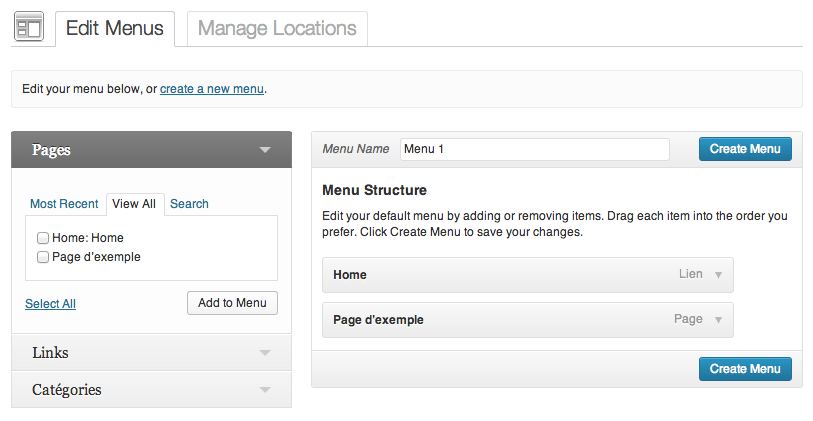Click the Create Menu button beside Menu Name
The height and width of the screenshot is (421, 813).
(745, 149)
